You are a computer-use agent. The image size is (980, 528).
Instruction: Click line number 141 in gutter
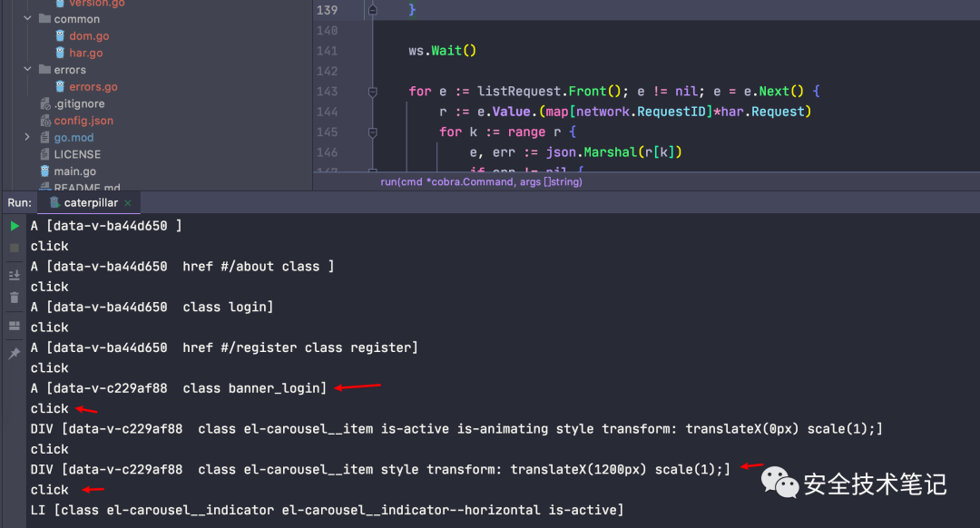[328, 51]
